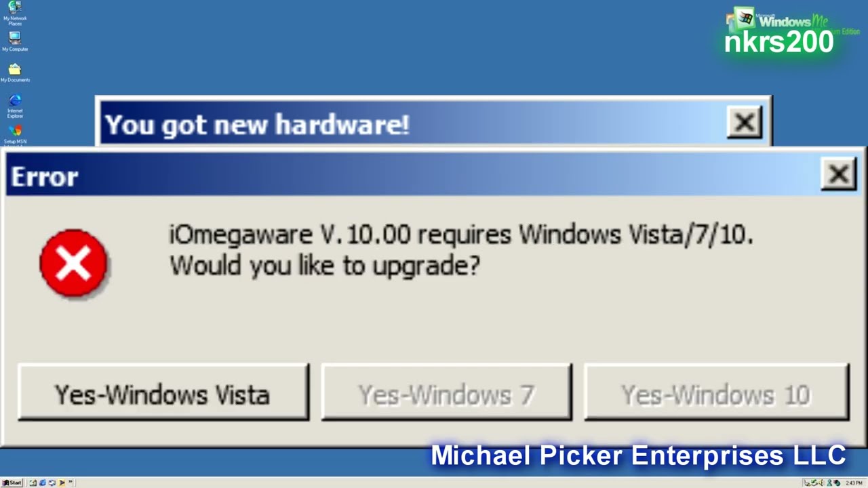Click the system tray clock
Screen dimensions: 868x488
click(854, 483)
